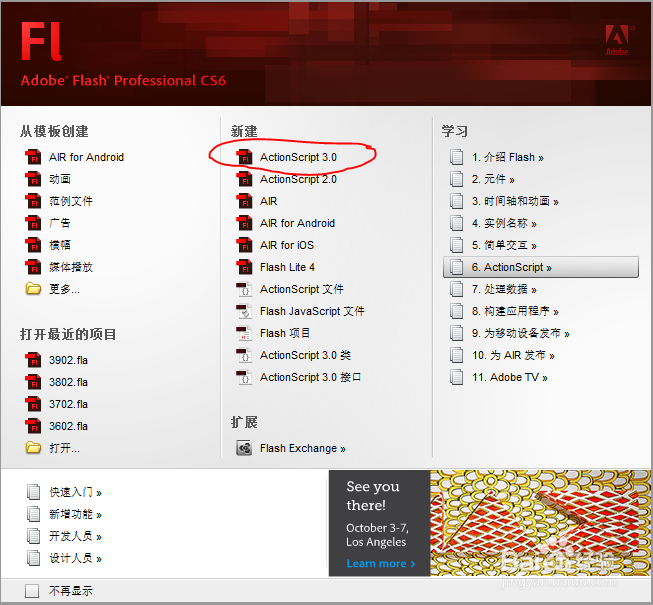Open the 6. ActionScript learning topic
This screenshot has width=653, height=605.
coord(541,267)
